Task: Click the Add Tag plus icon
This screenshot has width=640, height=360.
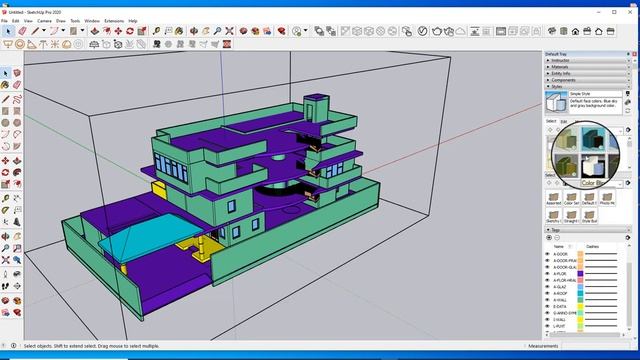Action: coord(549,238)
